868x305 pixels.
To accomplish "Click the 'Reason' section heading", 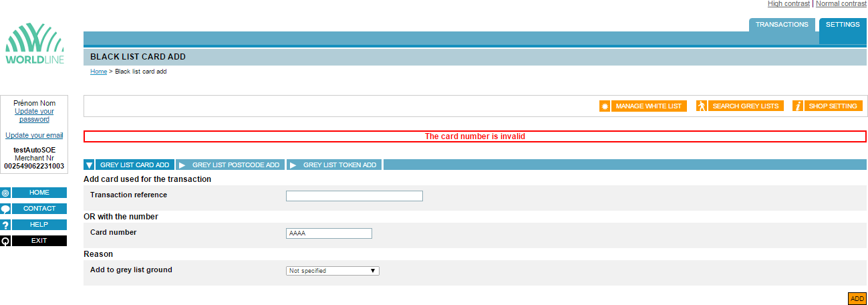I will 98,254.
